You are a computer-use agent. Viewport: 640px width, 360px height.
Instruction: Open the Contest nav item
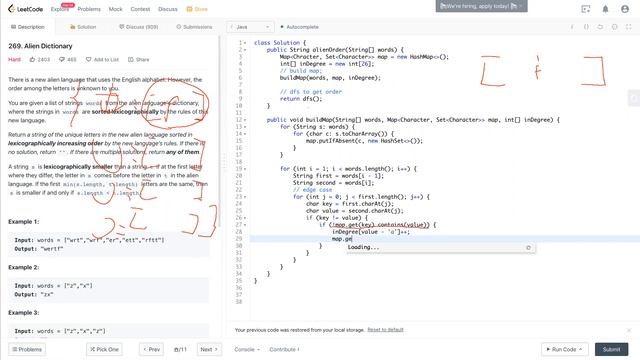(140, 9)
